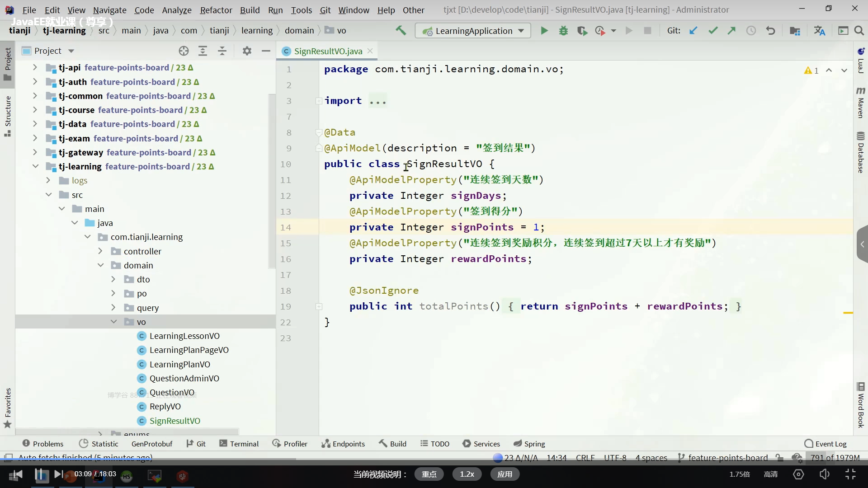Toggle fullscreen in video player
The height and width of the screenshot is (488, 868).
click(850, 474)
